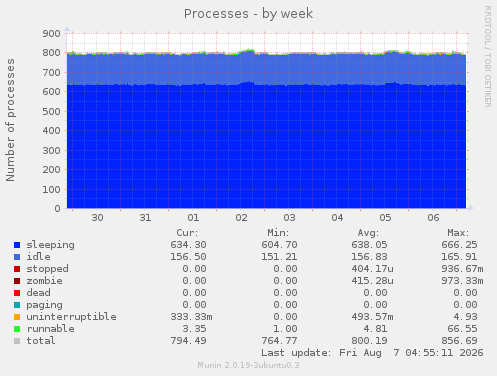This screenshot has height=376, width=497.
Task: Click the 'paging' legend label
Action: coord(44,305)
